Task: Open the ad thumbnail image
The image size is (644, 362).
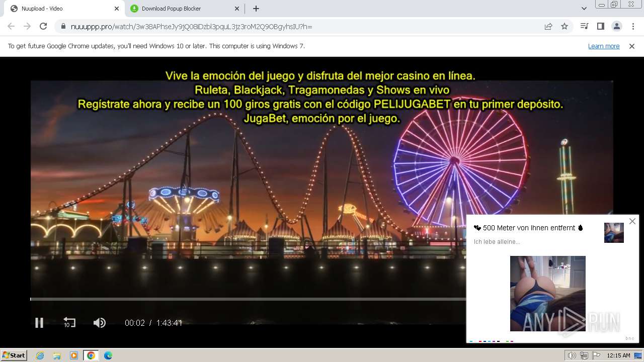Action: [548, 294]
